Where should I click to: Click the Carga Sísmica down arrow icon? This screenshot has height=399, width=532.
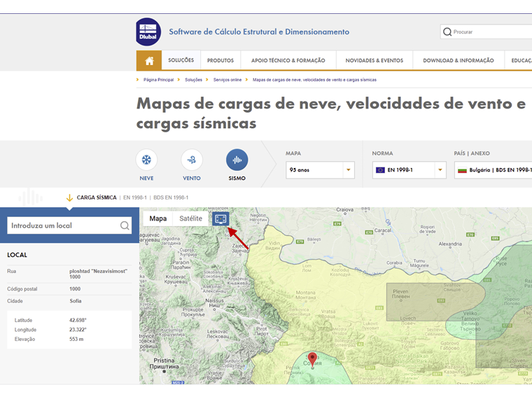click(x=69, y=198)
